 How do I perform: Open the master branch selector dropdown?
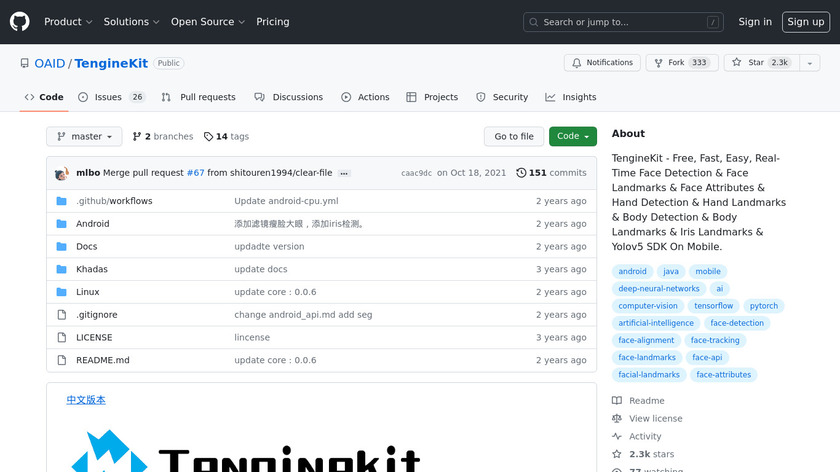[x=84, y=137]
